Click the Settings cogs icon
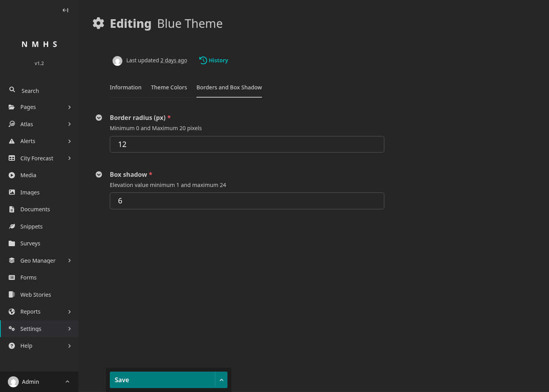Screen dimensions: 549x392 pos(12,328)
